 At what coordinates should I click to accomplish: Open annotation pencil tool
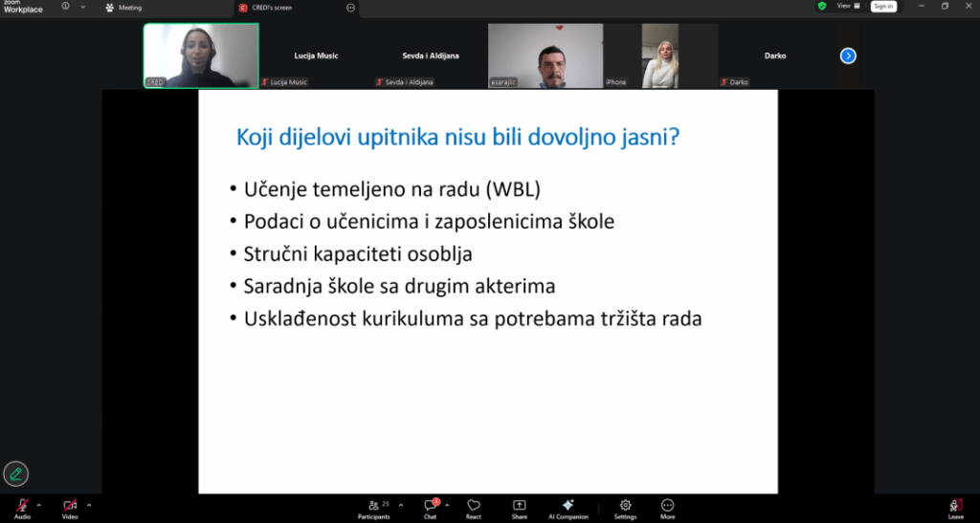(15, 473)
